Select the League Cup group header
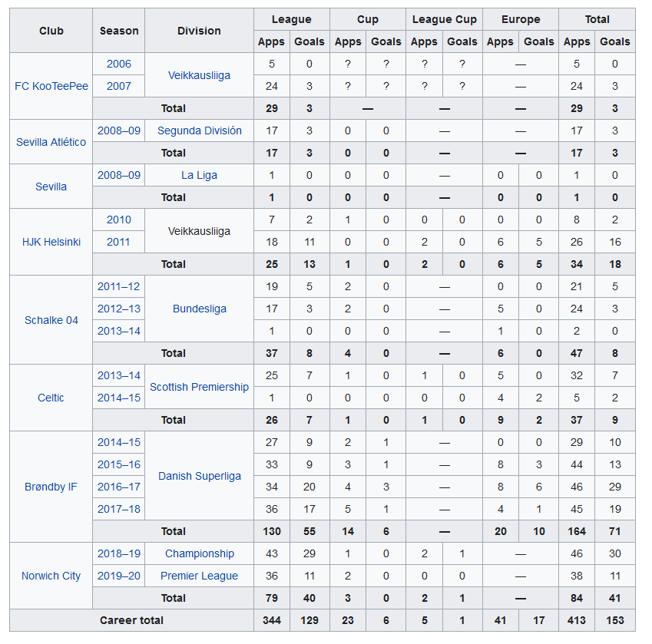The image size is (652, 644). (x=445, y=19)
